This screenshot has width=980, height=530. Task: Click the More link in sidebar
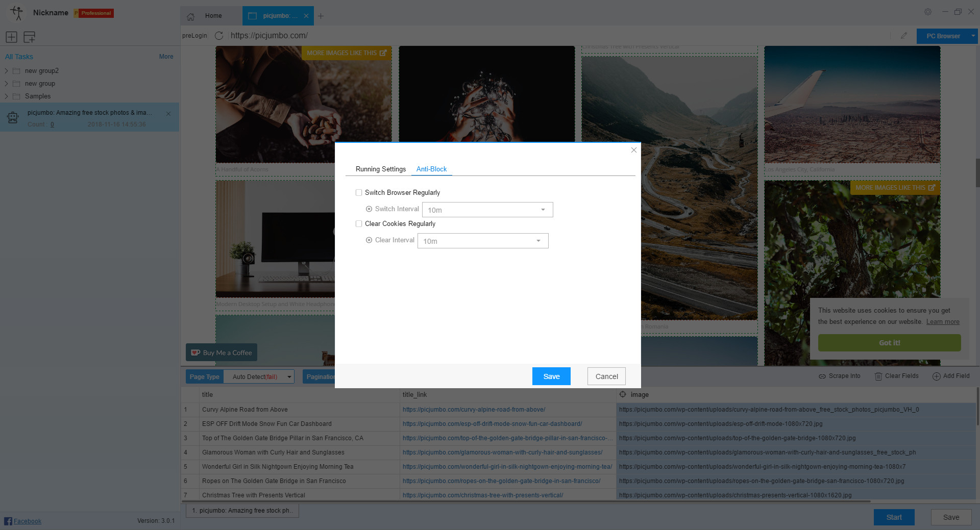tap(166, 57)
